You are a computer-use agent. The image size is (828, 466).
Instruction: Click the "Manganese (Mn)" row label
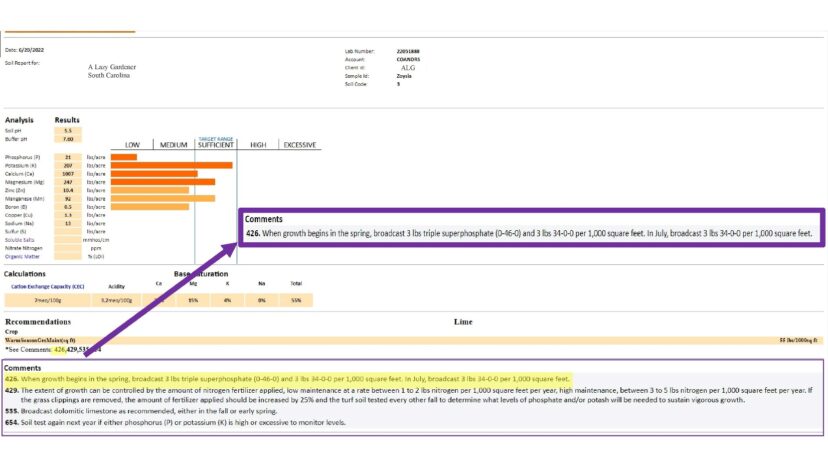pos(24,199)
